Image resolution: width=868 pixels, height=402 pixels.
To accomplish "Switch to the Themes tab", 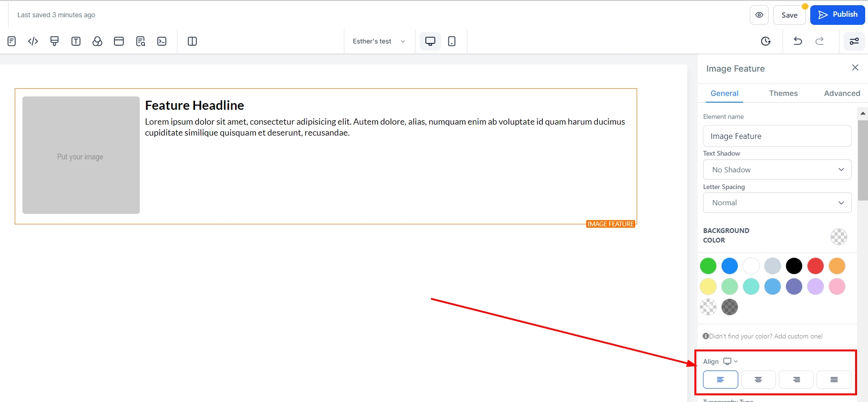I will click(x=783, y=94).
